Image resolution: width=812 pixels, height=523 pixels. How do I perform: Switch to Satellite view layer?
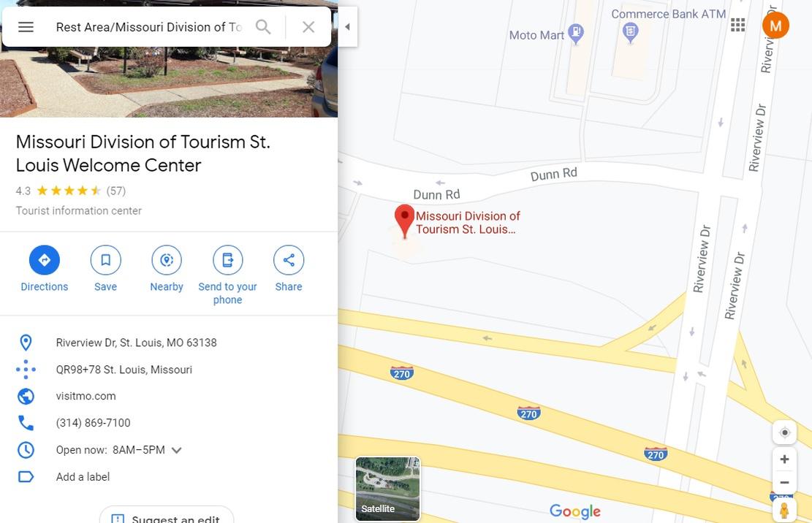pos(387,489)
